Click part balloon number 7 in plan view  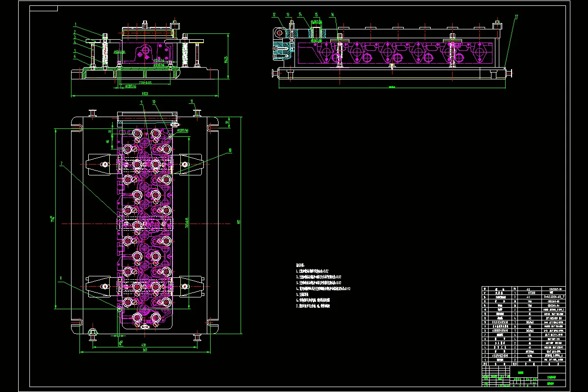tap(62, 164)
